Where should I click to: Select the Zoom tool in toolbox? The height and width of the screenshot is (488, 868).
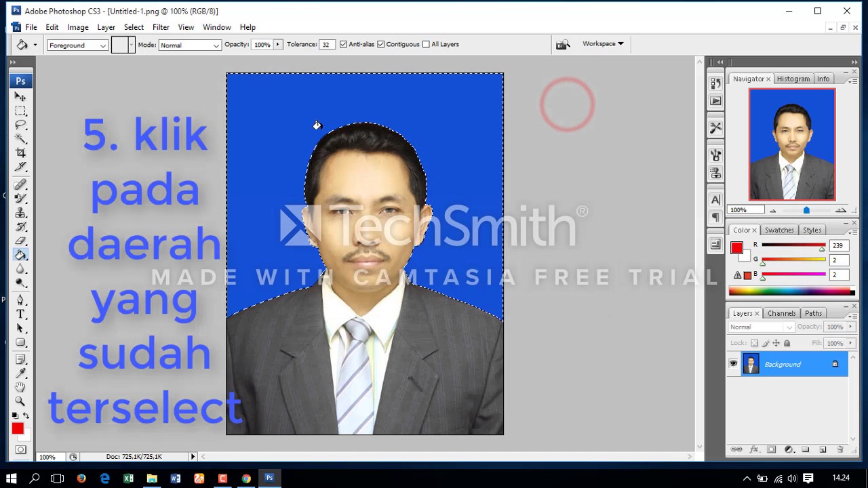pos(20,402)
